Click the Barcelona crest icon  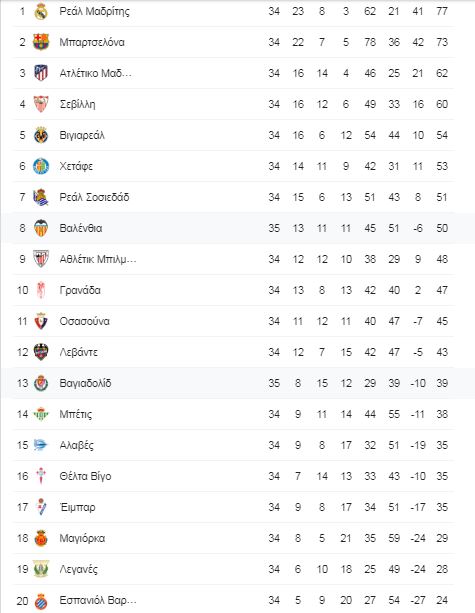[x=41, y=42]
